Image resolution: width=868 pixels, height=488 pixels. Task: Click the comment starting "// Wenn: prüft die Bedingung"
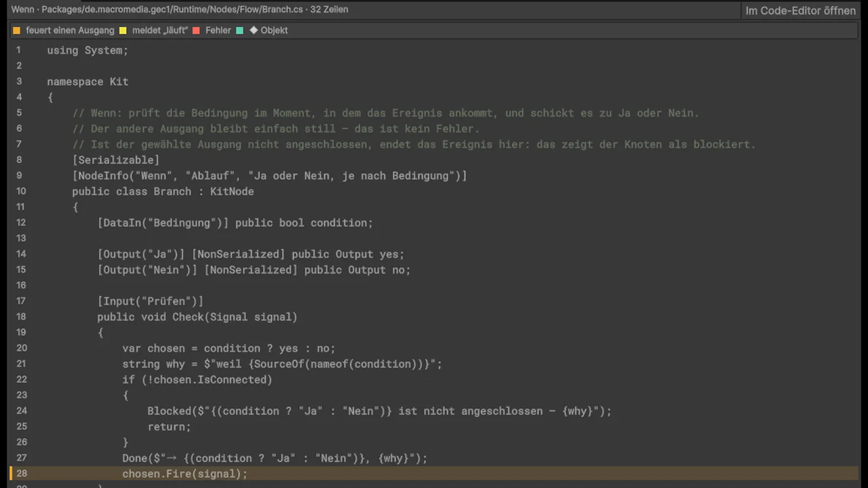click(386, 113)
